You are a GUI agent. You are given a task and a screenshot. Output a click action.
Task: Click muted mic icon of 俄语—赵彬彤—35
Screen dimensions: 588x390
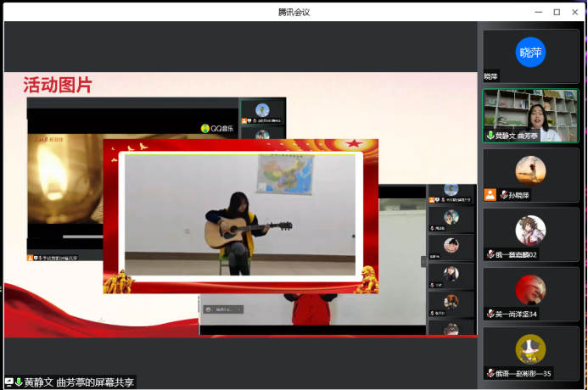tap(490, 373)
